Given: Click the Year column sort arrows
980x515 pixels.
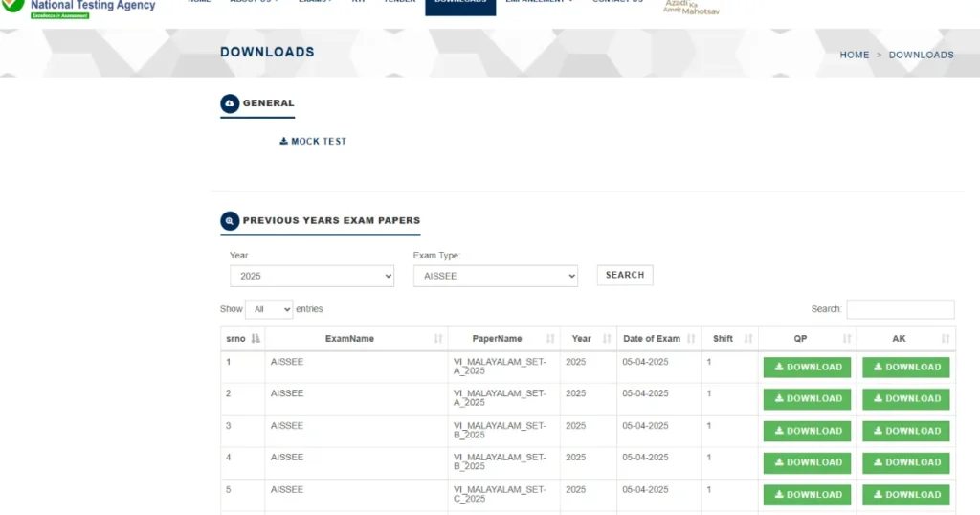Looking at the screenshot, I should tap(606, 338).
